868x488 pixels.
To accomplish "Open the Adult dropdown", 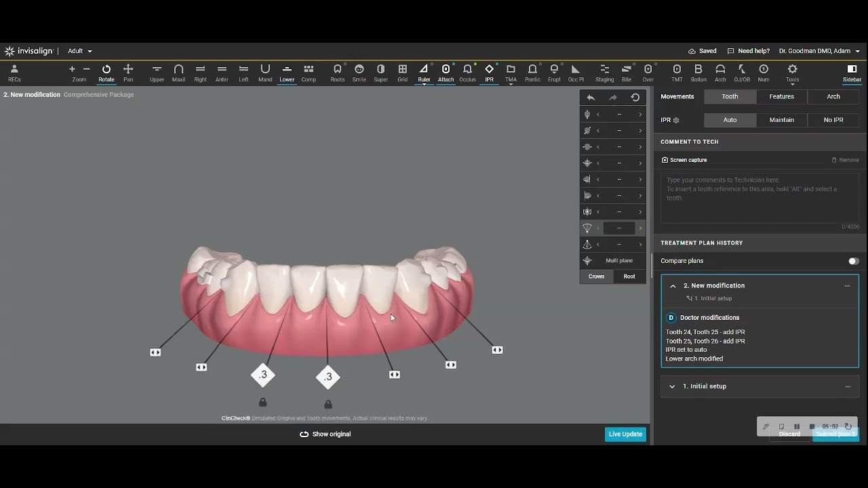I will point(80,51).
